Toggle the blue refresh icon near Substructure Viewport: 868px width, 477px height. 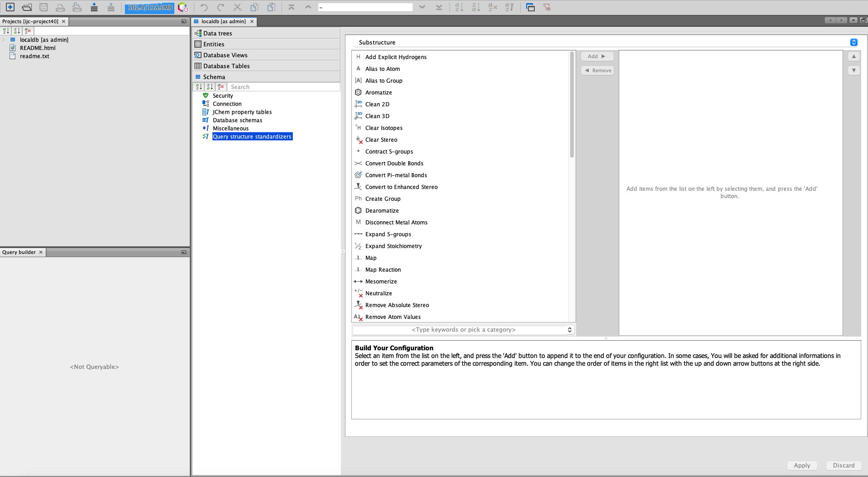click(x=854, y=42)
